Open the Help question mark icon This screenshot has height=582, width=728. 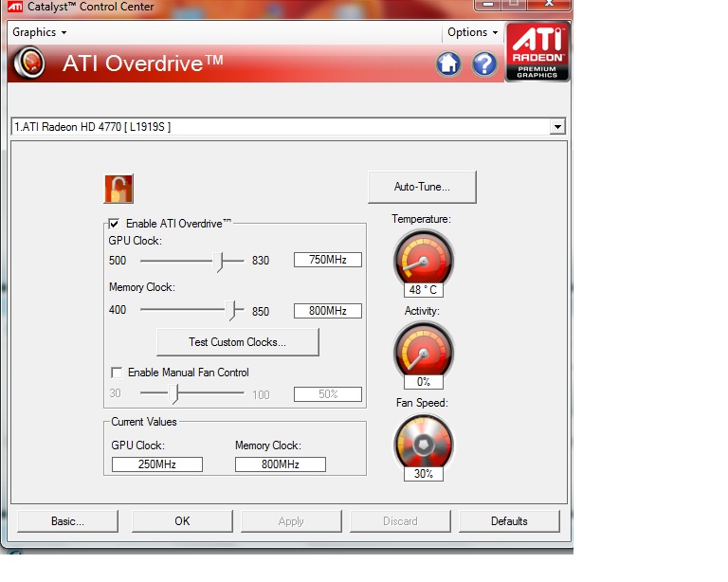coord(484,64)
